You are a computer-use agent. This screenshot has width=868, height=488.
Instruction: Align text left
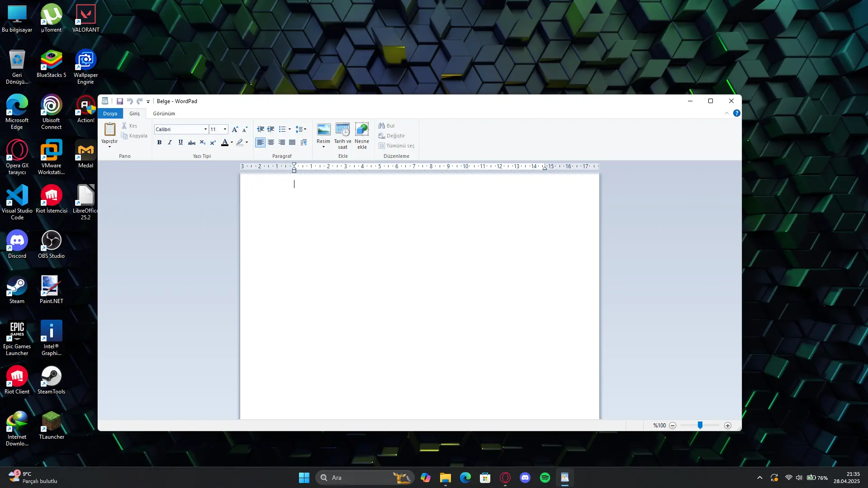click(x=260, y=142)
